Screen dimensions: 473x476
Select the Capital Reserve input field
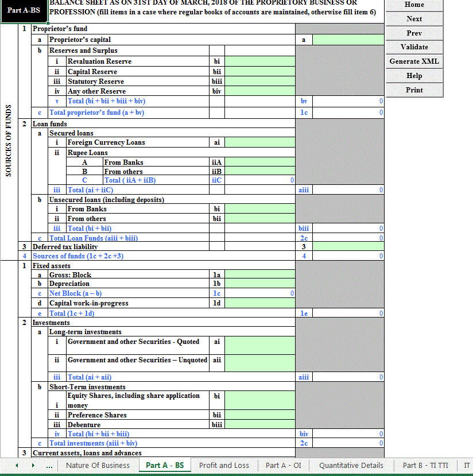(x=259, y=72)
